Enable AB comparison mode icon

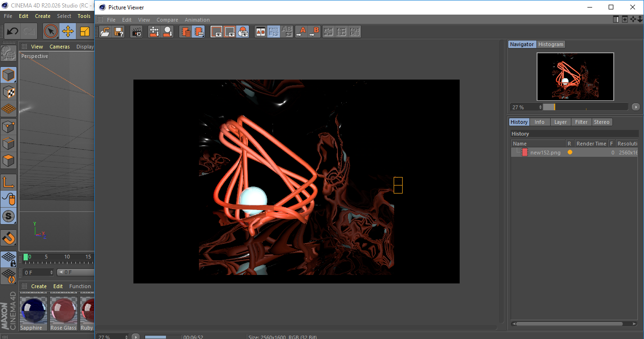[x=260, y=32]
